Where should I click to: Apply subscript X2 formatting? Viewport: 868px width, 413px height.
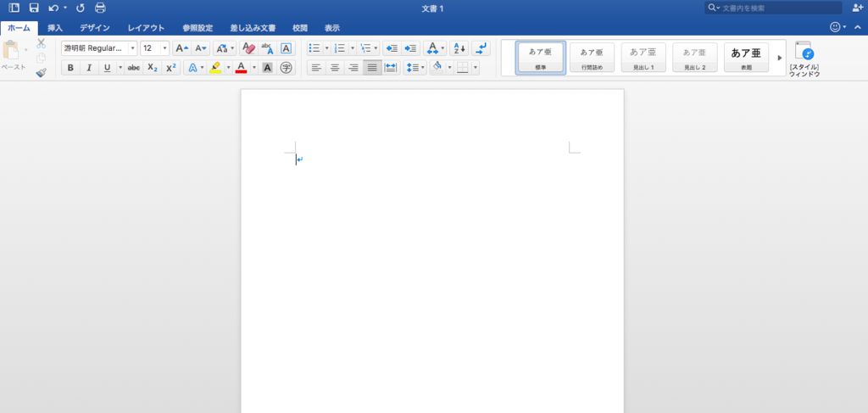pos(153,68)
